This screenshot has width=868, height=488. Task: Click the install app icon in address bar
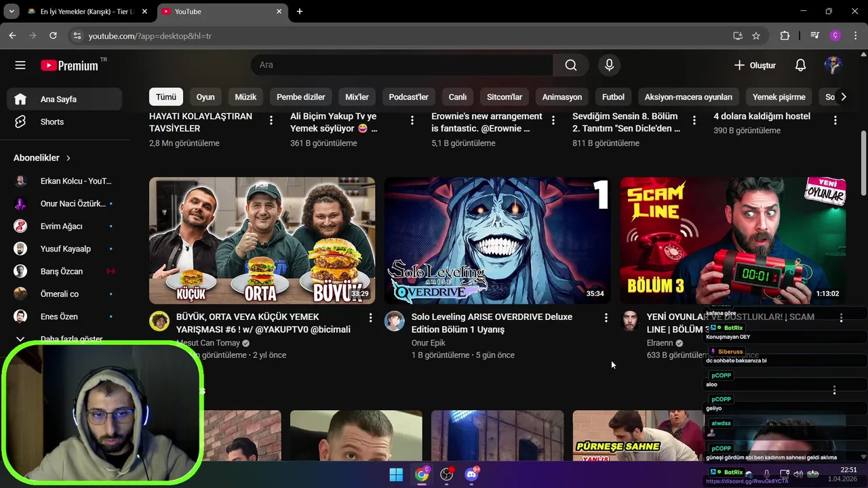tap(738, 36)
